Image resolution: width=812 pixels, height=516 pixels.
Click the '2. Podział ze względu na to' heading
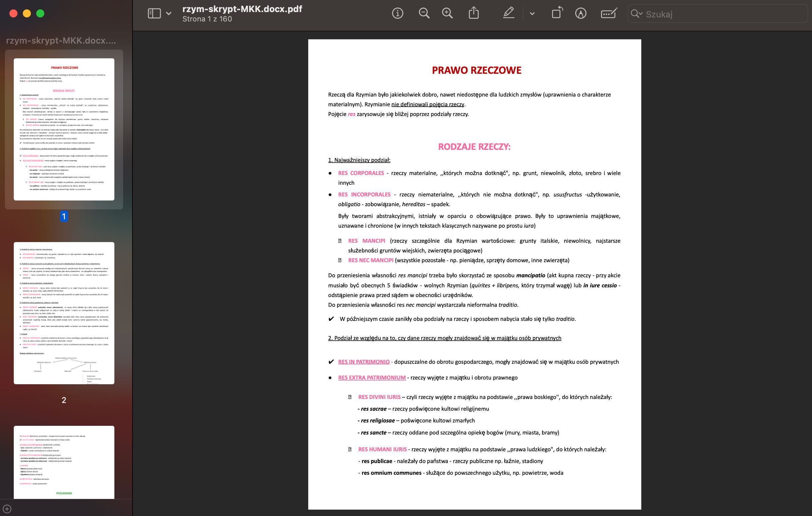(444, 338)
